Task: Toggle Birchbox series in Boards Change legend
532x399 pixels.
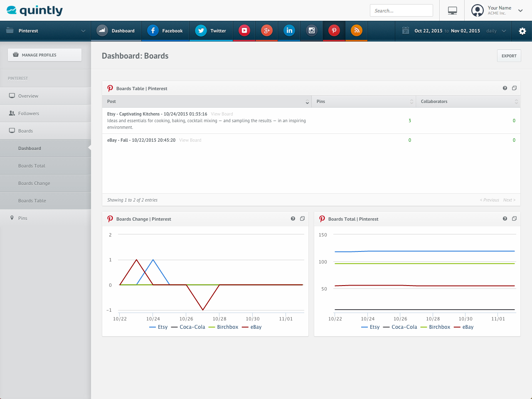Action: click(223, 327)
